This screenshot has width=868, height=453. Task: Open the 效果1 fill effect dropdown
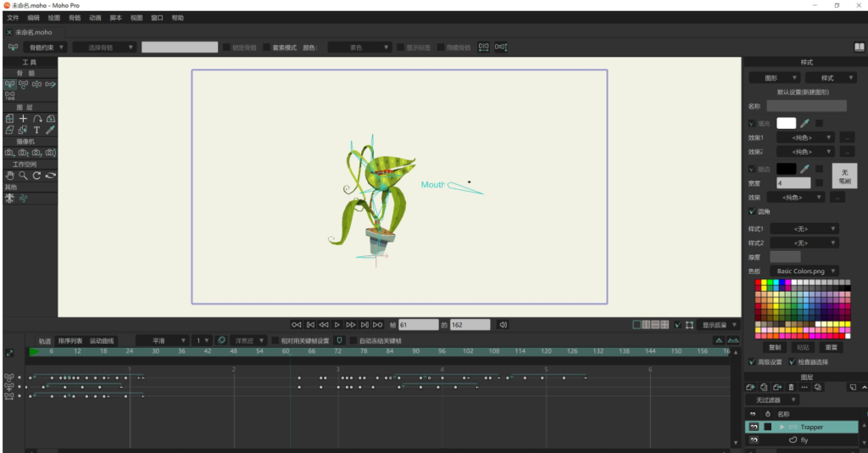tap(806, 137)
